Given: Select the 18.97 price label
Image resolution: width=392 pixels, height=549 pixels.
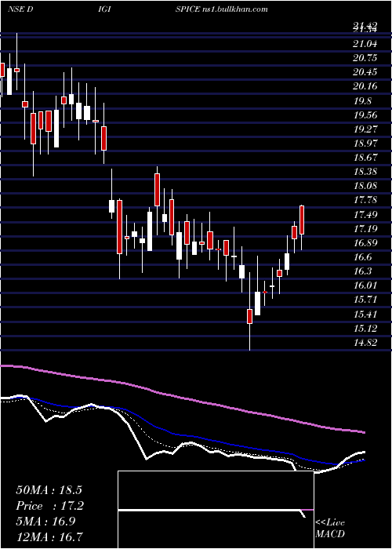Looking at the screenshot, I should click(x=365, y=144).
